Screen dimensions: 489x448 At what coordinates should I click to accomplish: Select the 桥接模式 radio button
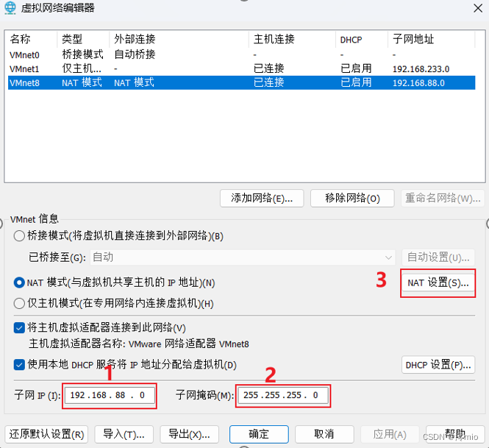coord(19,235)
